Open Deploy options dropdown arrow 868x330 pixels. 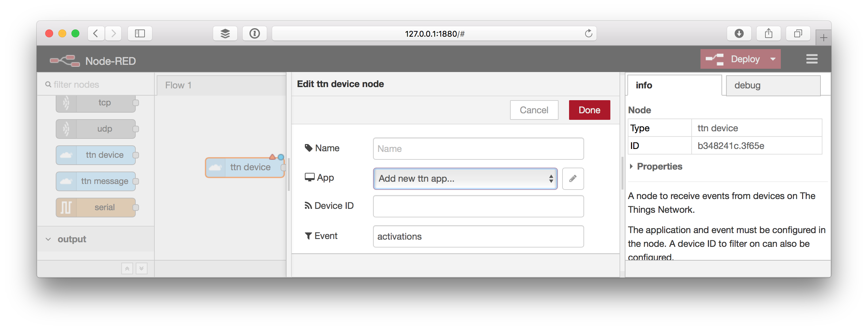pyautogui.click(x=773, y=59)
